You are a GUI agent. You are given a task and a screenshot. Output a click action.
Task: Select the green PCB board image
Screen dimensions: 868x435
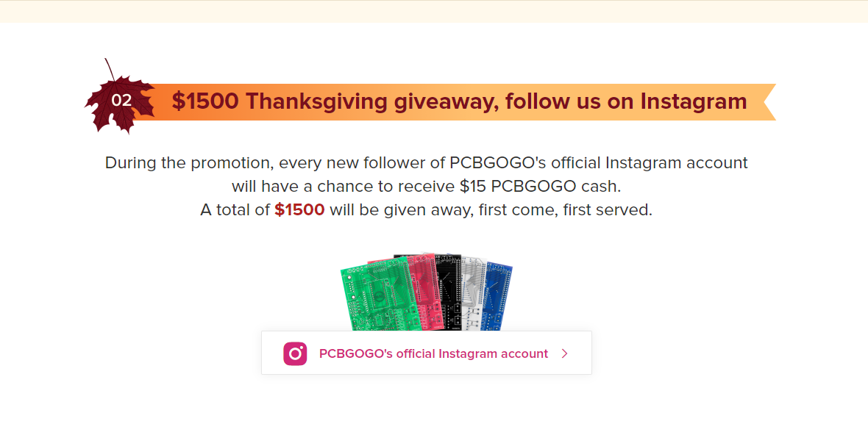(375, 296)
